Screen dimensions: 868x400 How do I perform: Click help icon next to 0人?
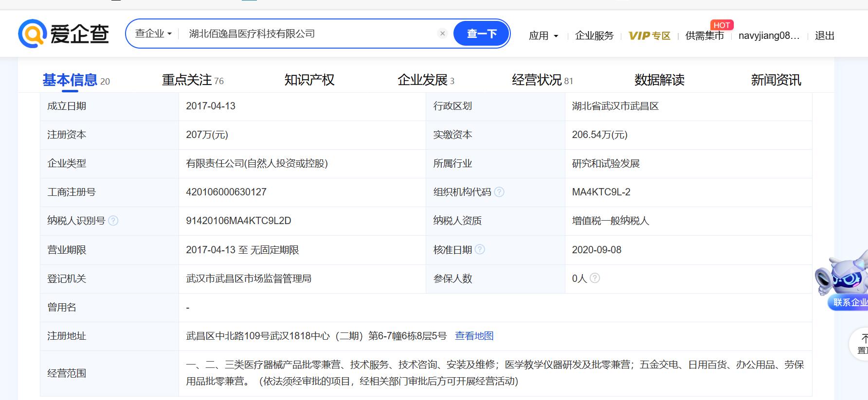(595, 278)
